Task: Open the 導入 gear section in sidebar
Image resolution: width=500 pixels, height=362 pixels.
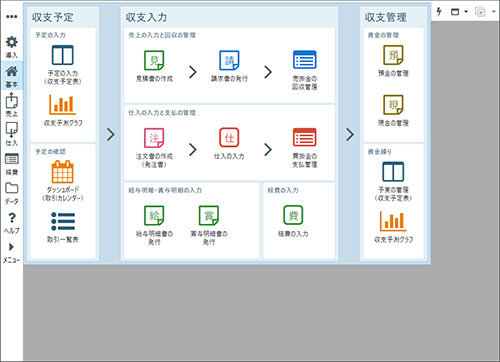Action: tap(12, 47)
